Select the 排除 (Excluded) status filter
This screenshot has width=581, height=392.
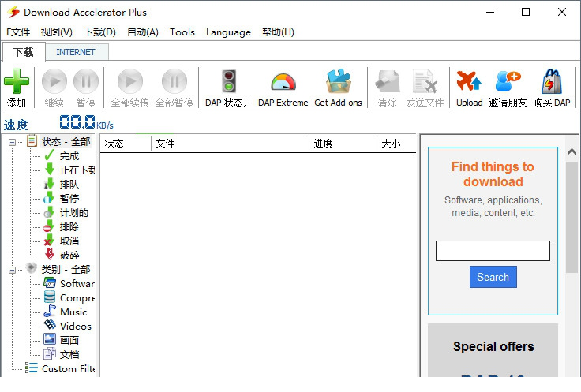coord(69,227)
